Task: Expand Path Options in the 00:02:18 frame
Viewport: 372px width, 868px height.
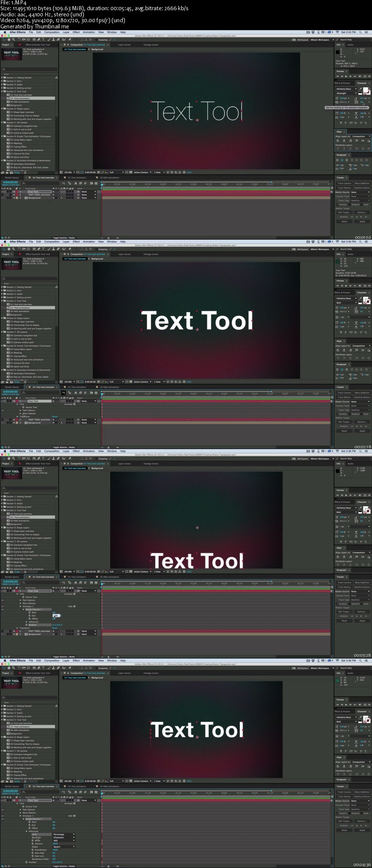Action: tap(20, 410)
